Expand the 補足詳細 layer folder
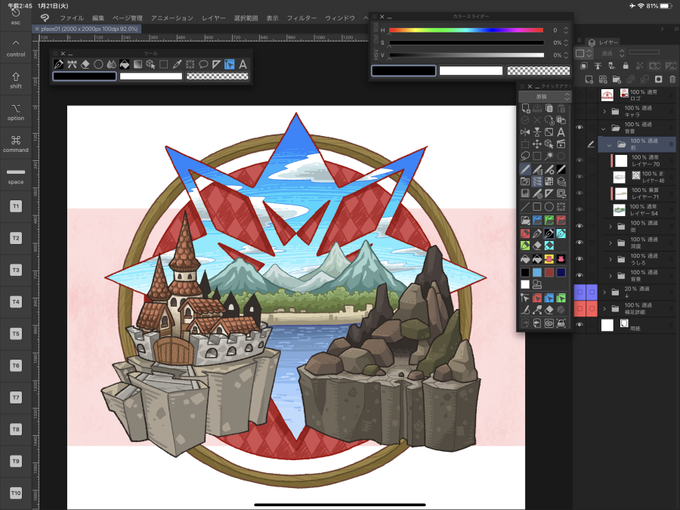The image size is (680, 510). tap(604, 309)
